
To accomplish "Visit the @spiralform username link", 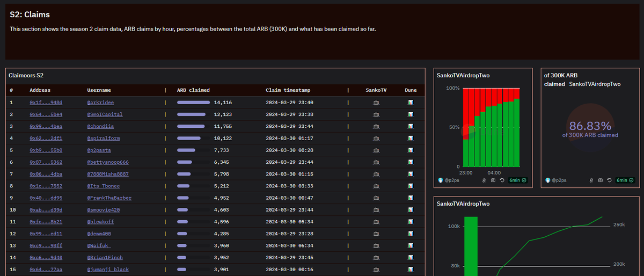I will click(x=104, y=138).
